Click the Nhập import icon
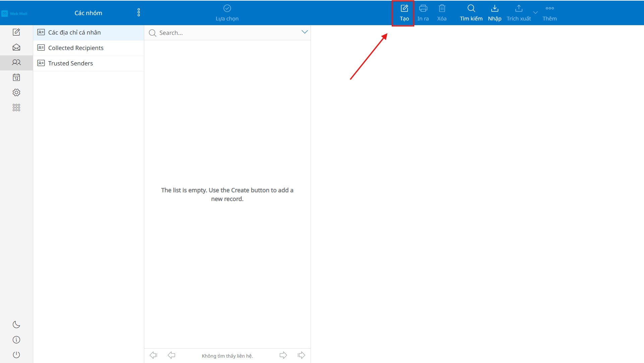644x363 pixels. point(494,8)
